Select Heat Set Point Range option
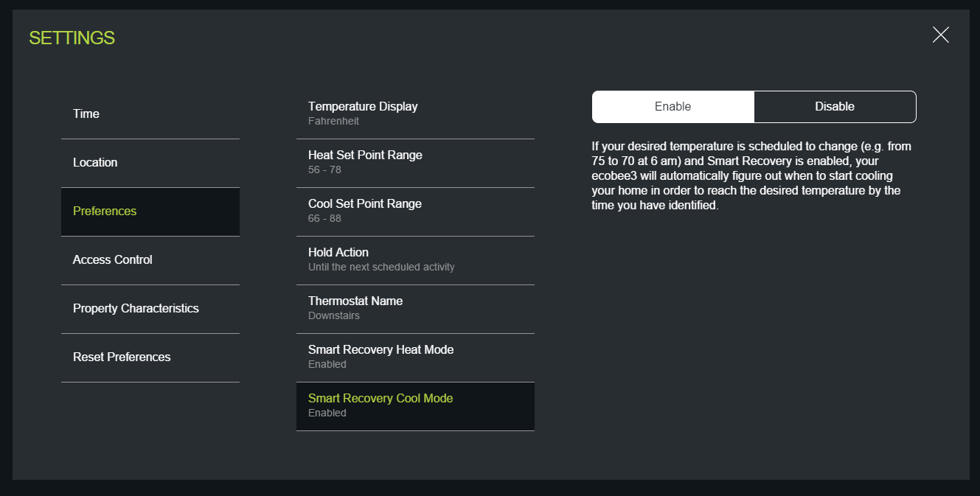Viewport: 980px width, 496px height. click(414, 162)
